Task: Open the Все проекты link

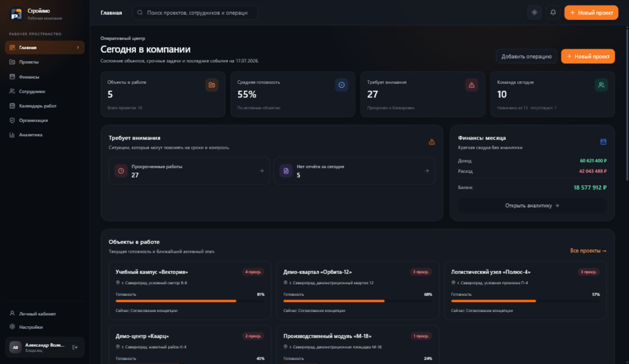Action: point(588,251)
